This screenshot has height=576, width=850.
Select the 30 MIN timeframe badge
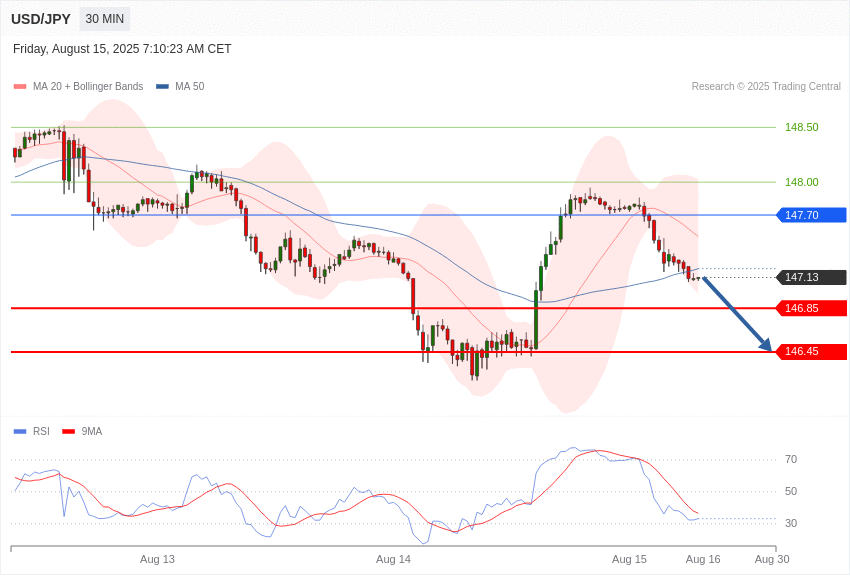coord(105,19)
